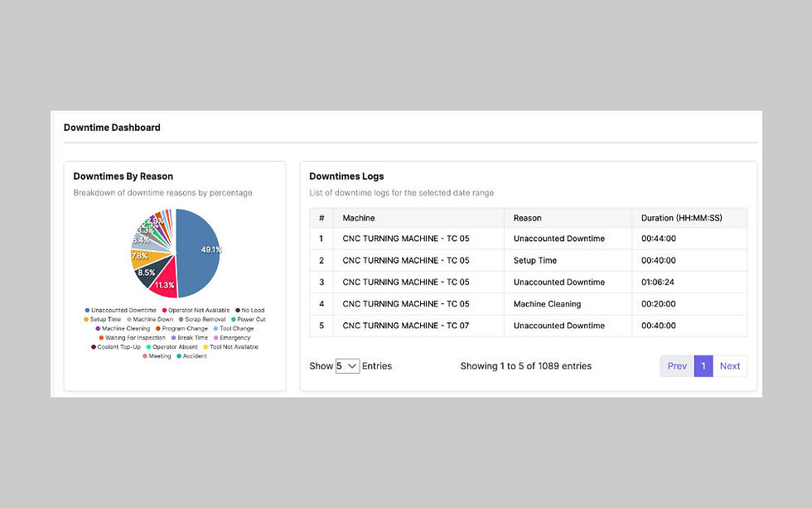
Task: Toggle Operator Not Available legend entry
Action: click(196, 310)
